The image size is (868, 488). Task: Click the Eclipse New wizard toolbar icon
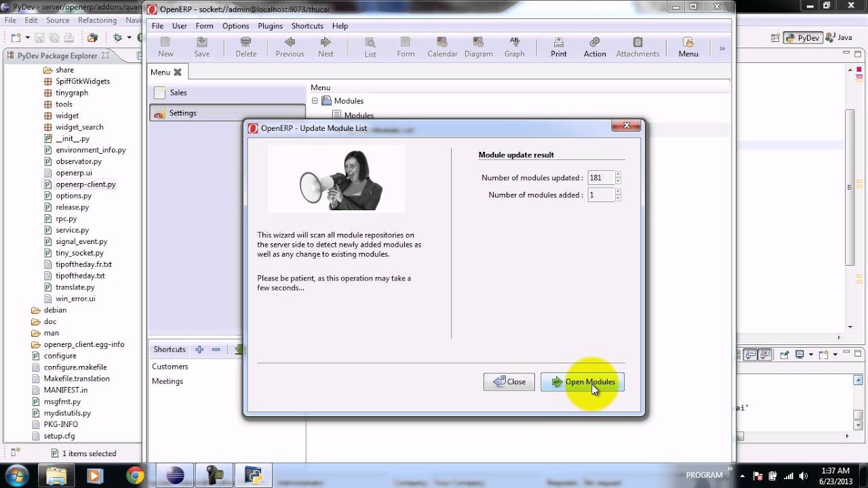pos(16,38)
